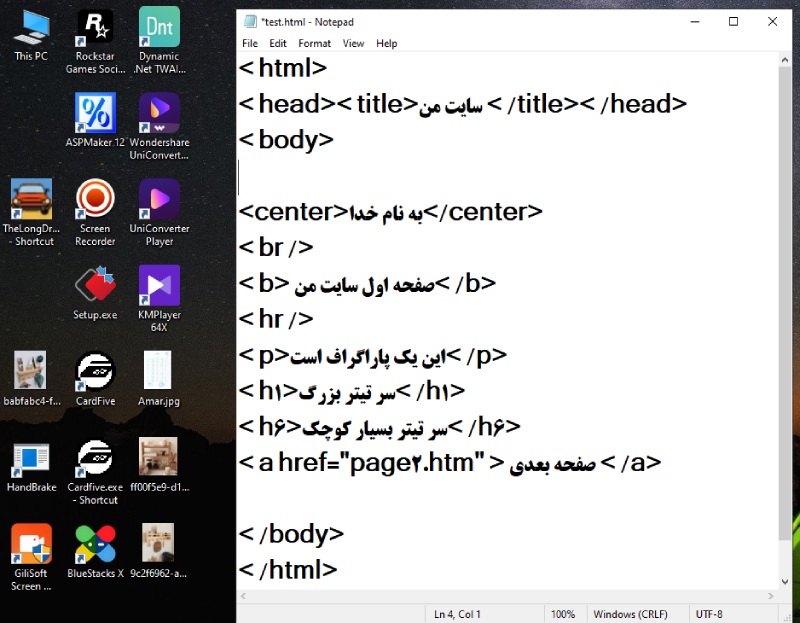Open the View menu in Notepad
800x623 pixels.
tap(353, 44)
